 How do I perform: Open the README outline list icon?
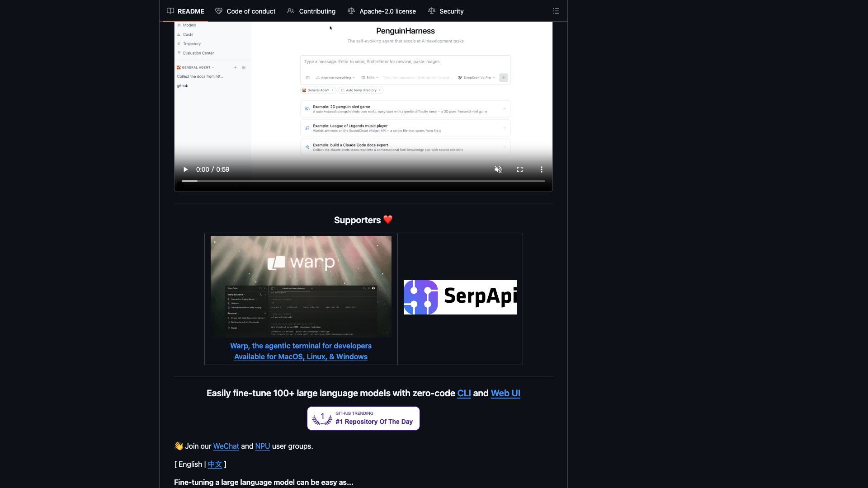coord(556,11)
